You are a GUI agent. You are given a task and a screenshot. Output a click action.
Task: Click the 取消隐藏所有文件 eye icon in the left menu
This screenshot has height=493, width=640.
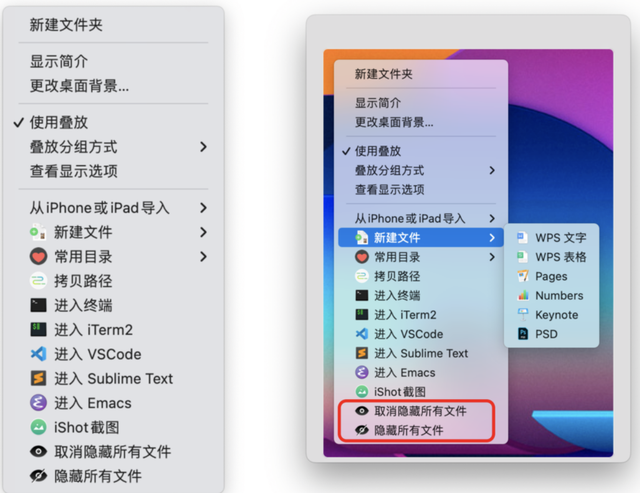tap(39, 452)
